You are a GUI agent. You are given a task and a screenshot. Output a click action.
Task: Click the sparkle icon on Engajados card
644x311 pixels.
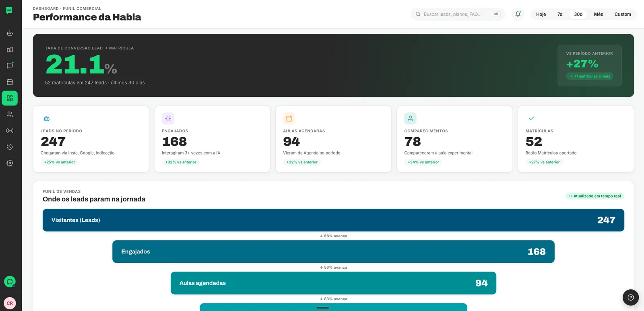coord(168,118)
